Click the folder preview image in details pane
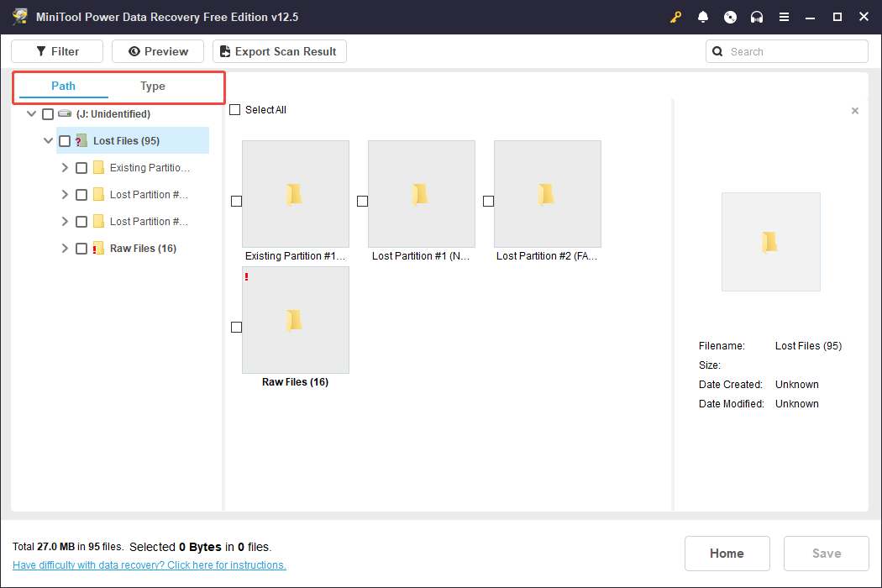882x588 pixels. [770, 241]
